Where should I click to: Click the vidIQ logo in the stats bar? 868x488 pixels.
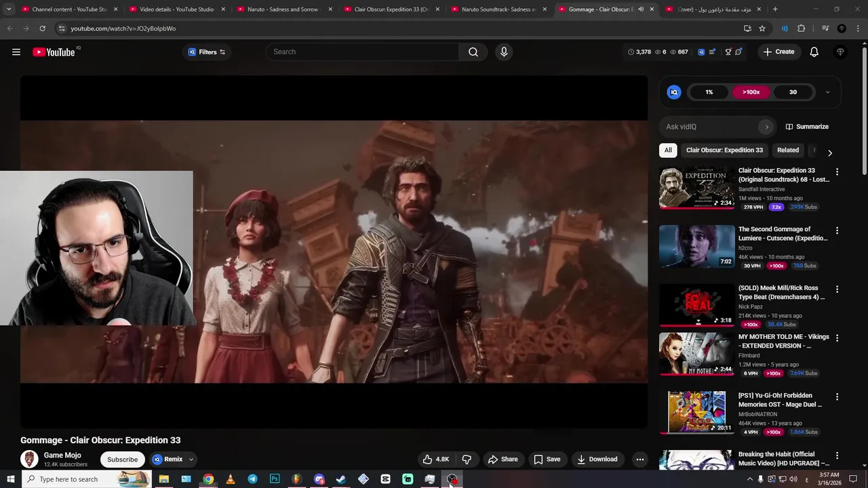(x=701, y=52)
